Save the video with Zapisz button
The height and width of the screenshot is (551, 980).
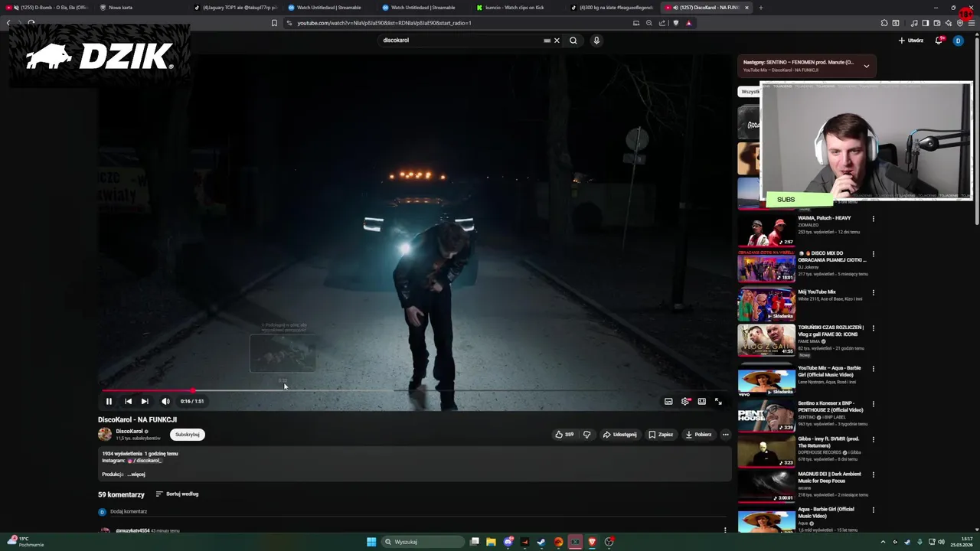pyautogui.click(x=661, y=435)
